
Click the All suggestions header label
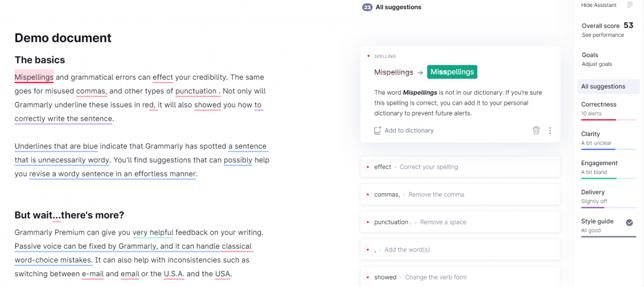tap(399, 7)
